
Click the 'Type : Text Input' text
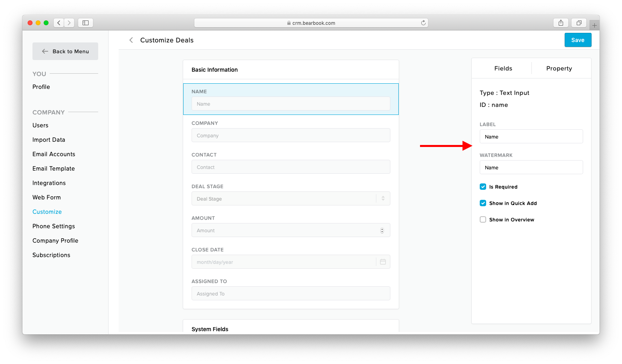pos(505,93)
